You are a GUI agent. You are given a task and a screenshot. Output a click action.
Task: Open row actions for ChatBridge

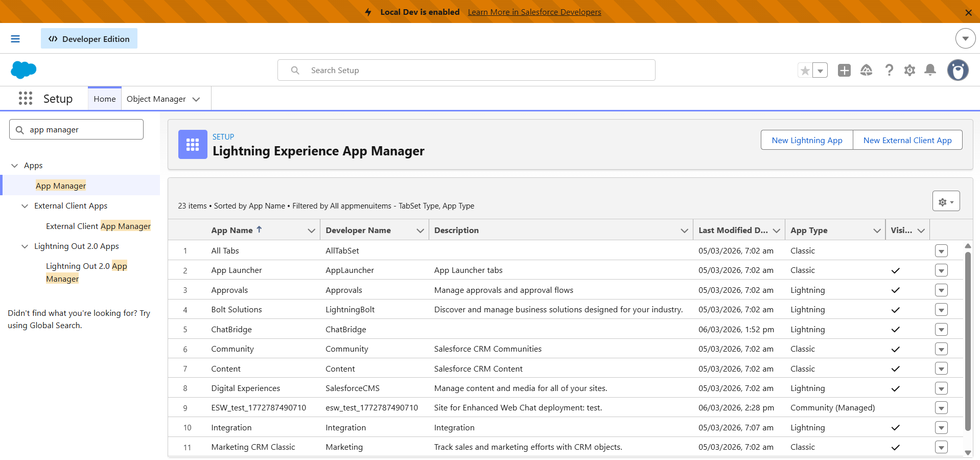pos(941,330)
